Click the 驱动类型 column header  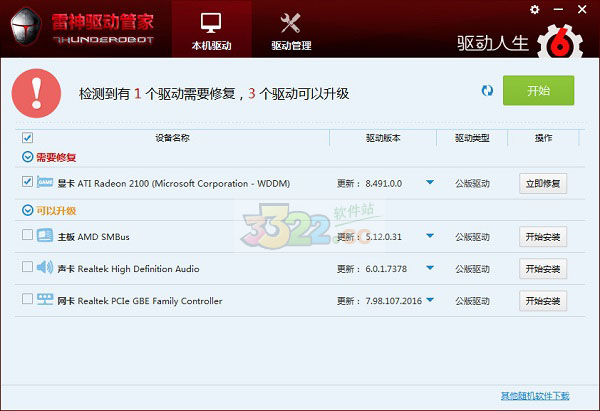point(472,138)
